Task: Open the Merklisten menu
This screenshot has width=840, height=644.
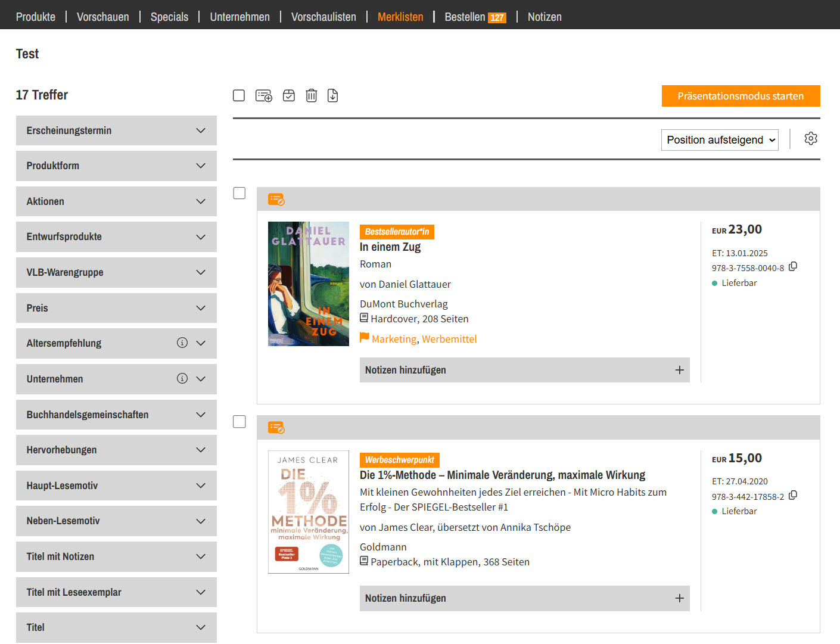Action: tap(400, 17)
